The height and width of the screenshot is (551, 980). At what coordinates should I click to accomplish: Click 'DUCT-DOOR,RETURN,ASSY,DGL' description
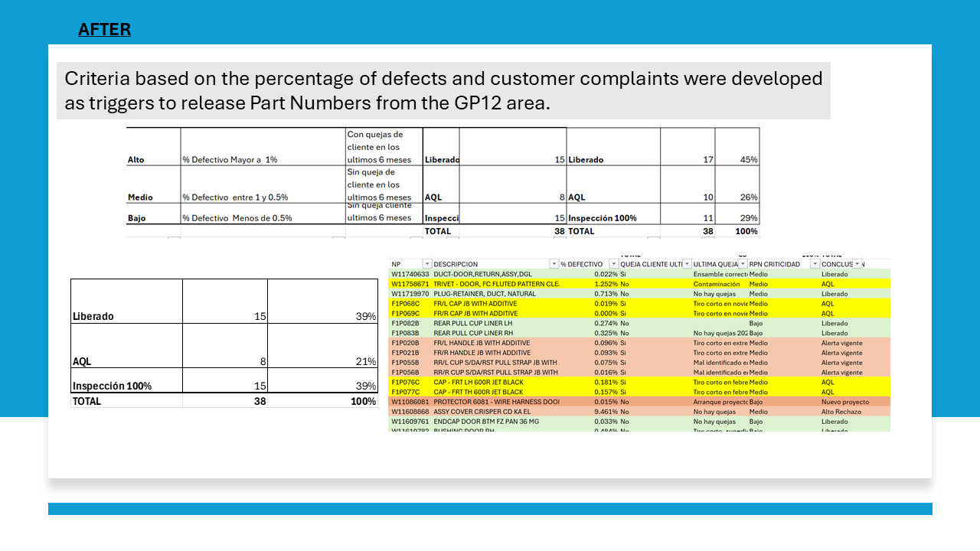click(x=482, y=274)
